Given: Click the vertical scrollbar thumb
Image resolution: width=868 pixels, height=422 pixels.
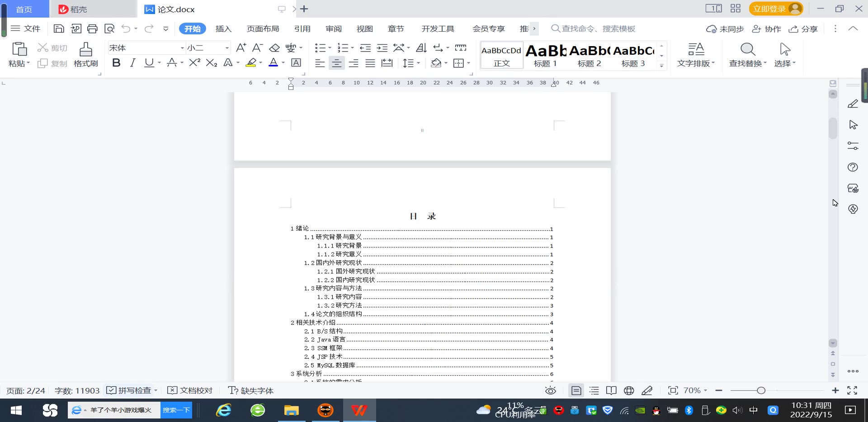Looking at the screenshot, I should (833, 128).
